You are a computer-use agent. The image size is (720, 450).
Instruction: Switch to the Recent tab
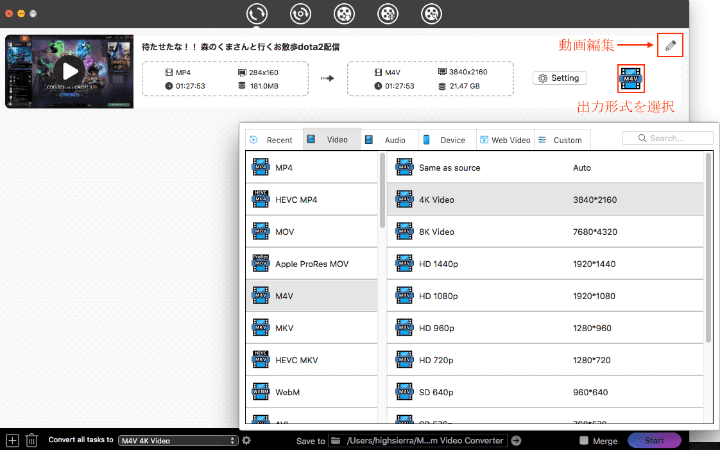[274, 140]
